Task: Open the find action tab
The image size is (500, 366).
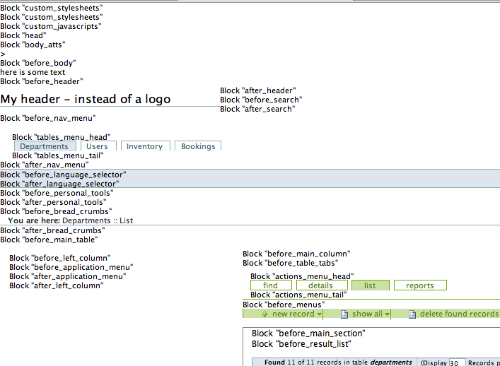Action: (271, 286)
